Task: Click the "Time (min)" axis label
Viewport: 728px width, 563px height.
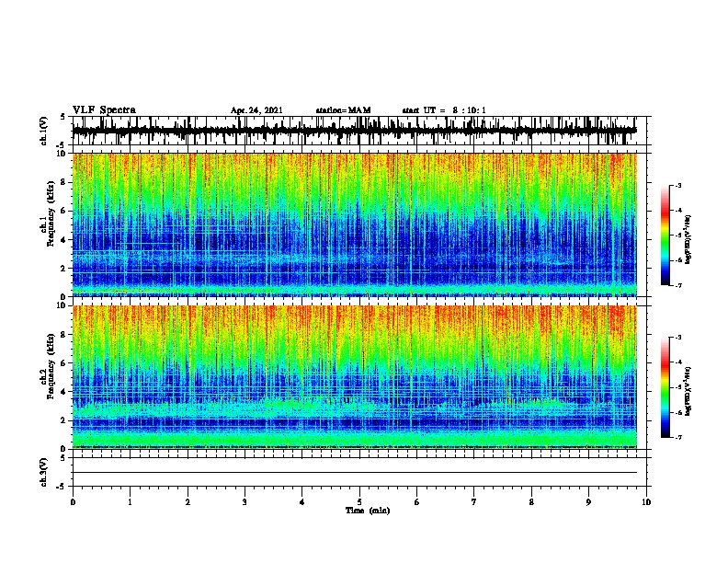Action: (368, 511)
